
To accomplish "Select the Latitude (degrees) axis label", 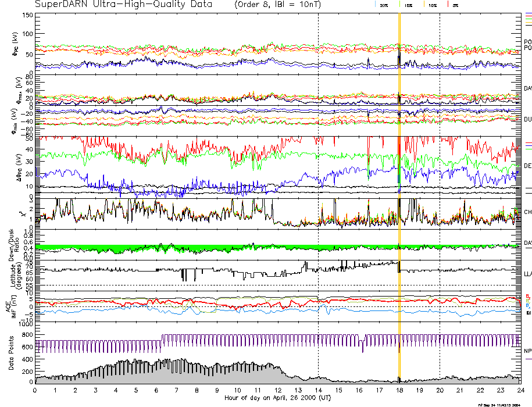I will pos(15,273).
